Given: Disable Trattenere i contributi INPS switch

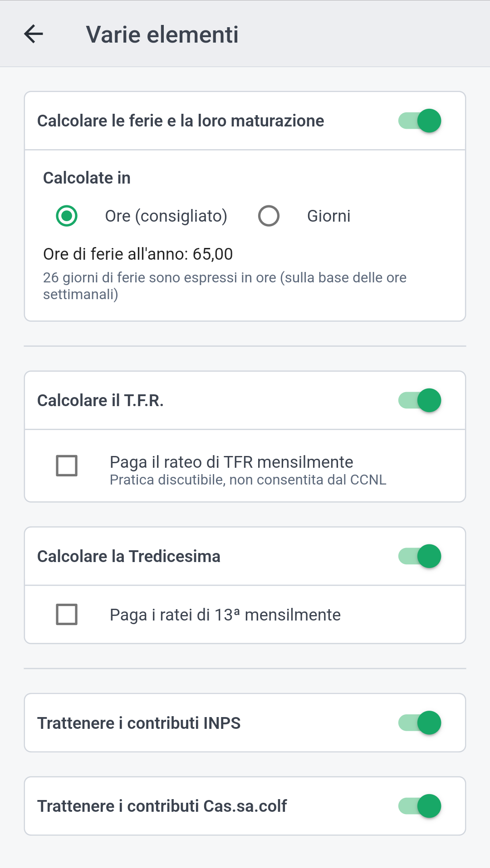Looking at the screenshot, I should point(420,723).
